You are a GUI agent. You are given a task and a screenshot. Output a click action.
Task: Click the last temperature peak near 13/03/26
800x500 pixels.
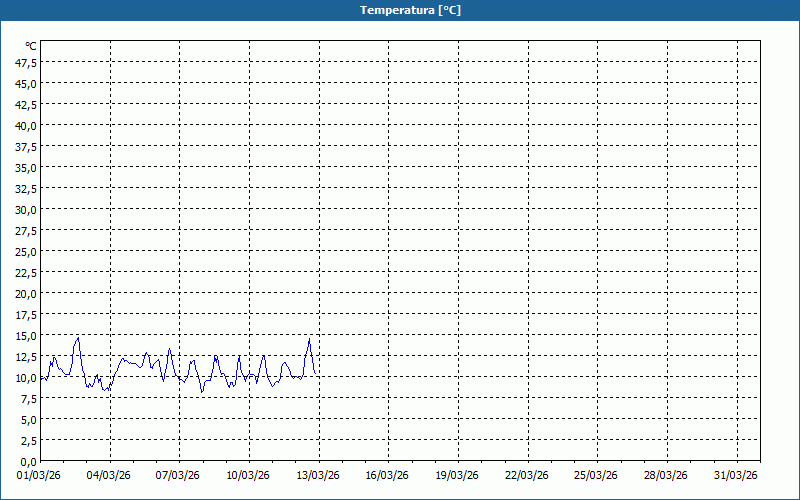click(x=310, y=340)
